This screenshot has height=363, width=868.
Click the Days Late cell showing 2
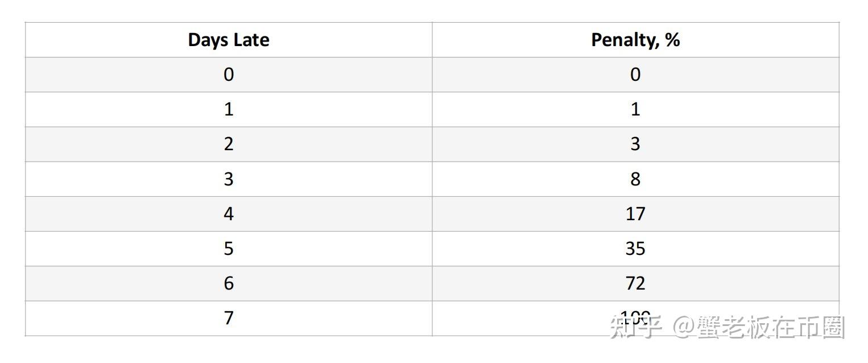(229, 144)
